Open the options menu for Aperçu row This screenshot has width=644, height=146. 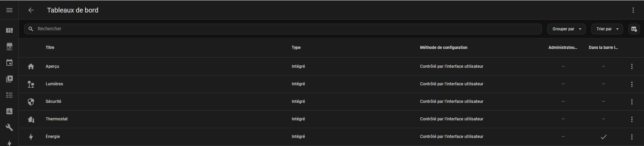point(632,66)
